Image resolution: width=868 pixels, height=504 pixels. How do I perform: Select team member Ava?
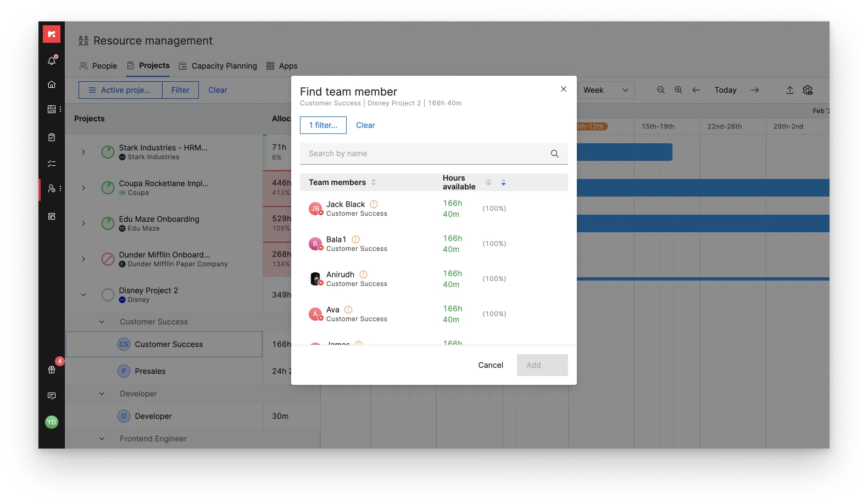coord(434,314)
